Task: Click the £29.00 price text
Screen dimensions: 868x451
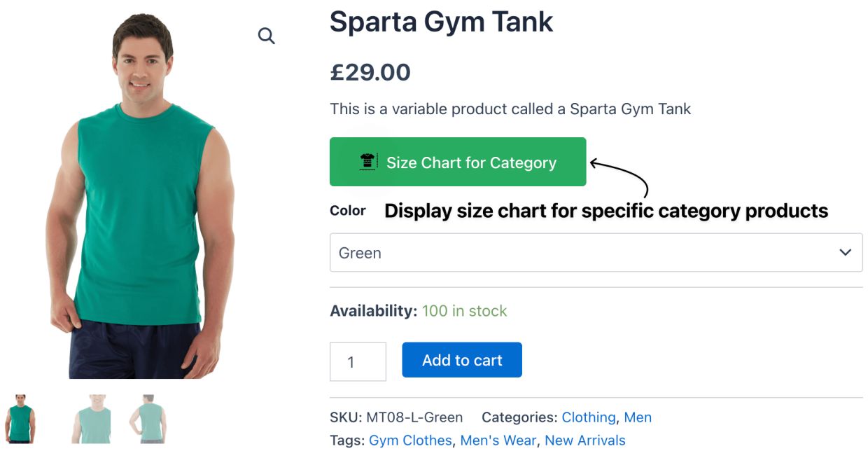Action: (370, 71)
